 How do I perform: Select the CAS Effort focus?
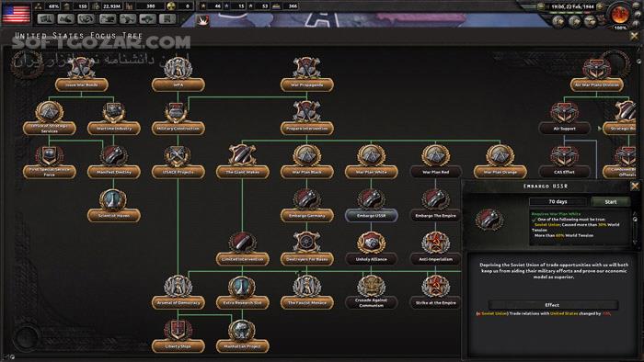coord(564,172)
